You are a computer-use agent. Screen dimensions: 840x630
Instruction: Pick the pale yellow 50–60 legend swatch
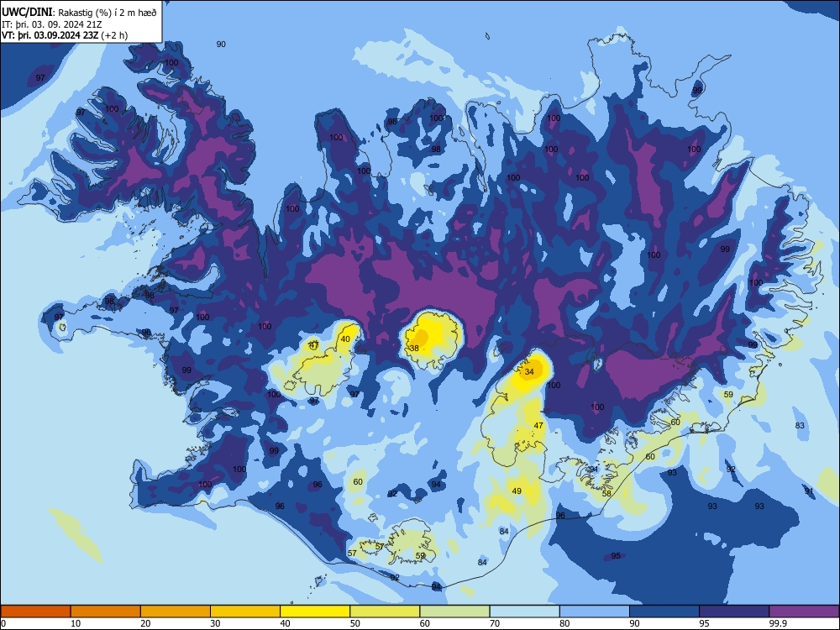tap(385, 612)
